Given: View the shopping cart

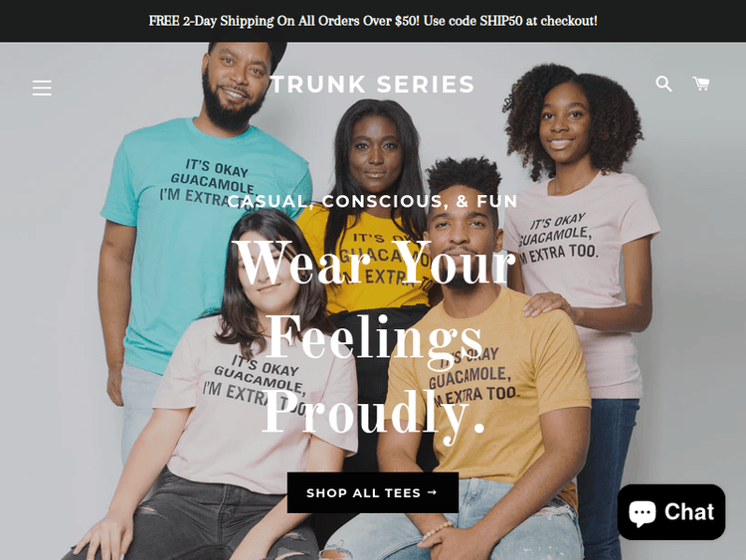Looking at the screenshot, I should point(701,84).
